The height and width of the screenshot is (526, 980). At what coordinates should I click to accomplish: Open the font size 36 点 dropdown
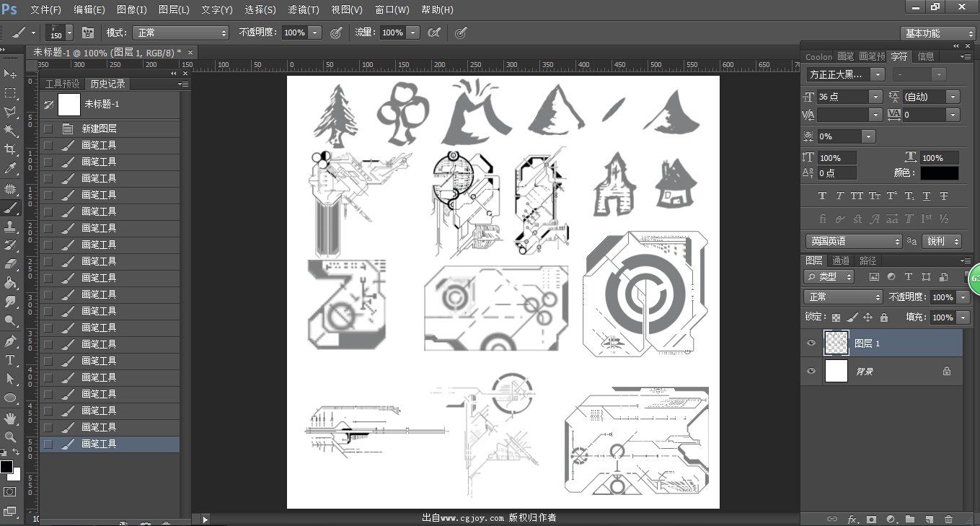point(875,97)
